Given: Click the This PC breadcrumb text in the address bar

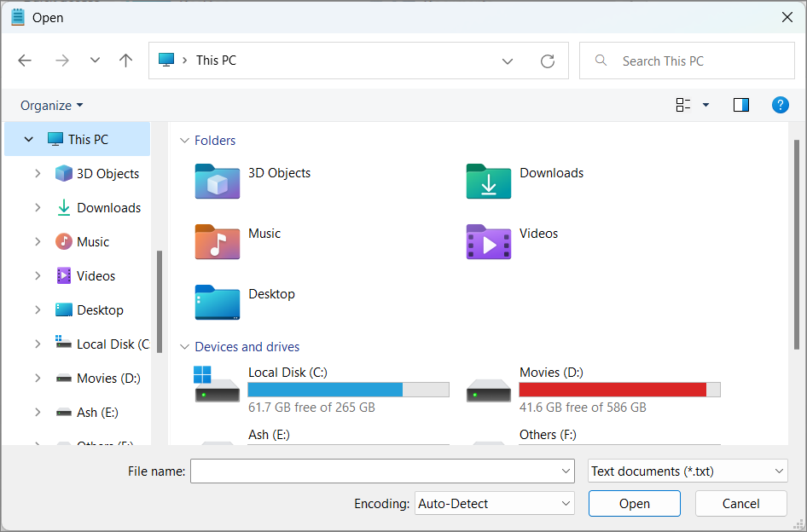Looking at the screenshot, I should (x=216, y=61).
